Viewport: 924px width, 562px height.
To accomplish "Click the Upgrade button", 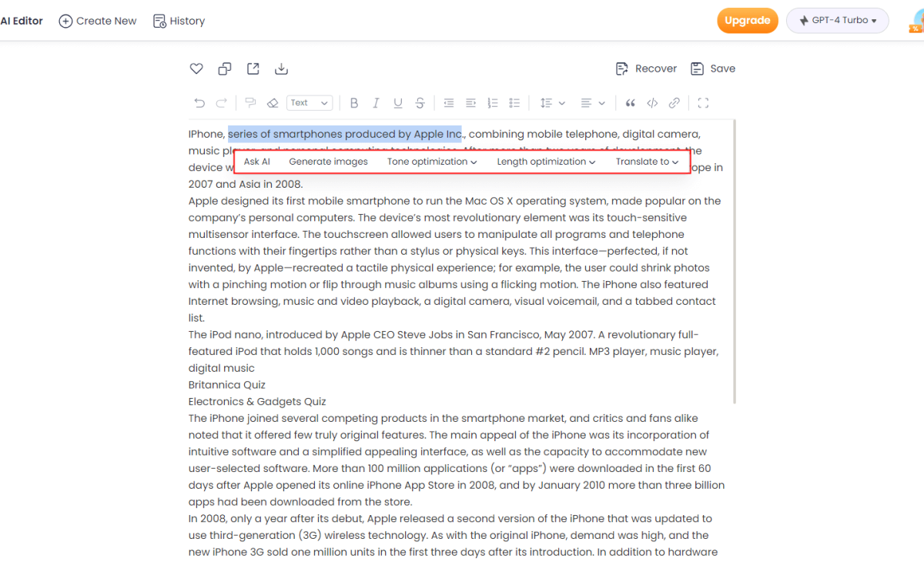I will pyautogui.click(x=747, y=21).
